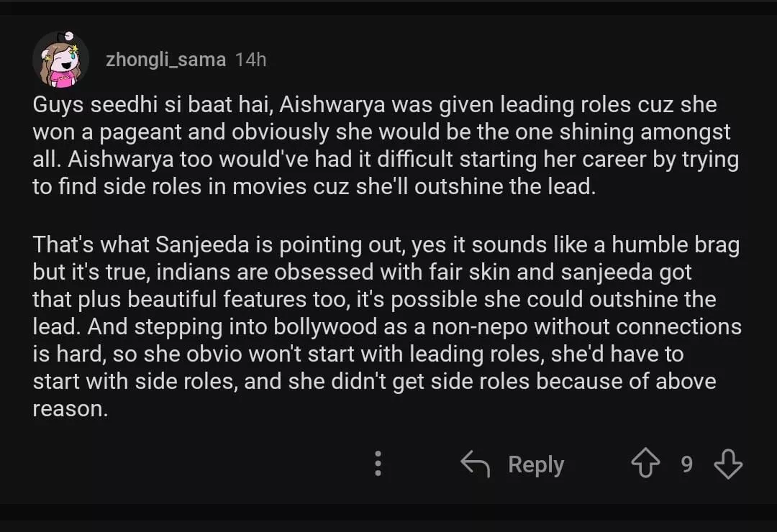This screenshot has height=532, width=777.
Task: Downvote the zhongli_sama comment
Action: click(x=727, y=464)
